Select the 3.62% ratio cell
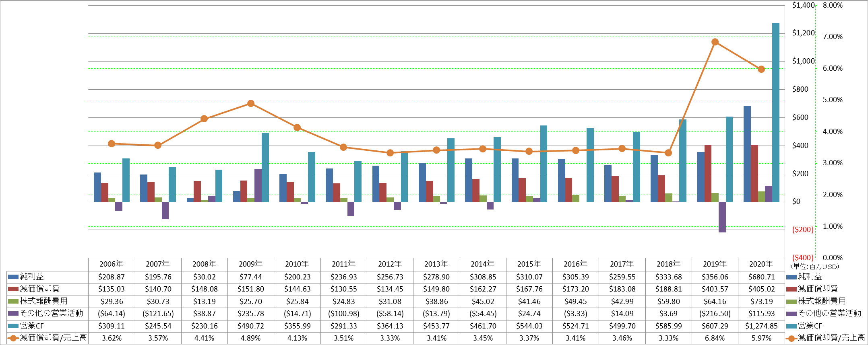The height and width of the screenshot is (345, 868). click(112, 338)
